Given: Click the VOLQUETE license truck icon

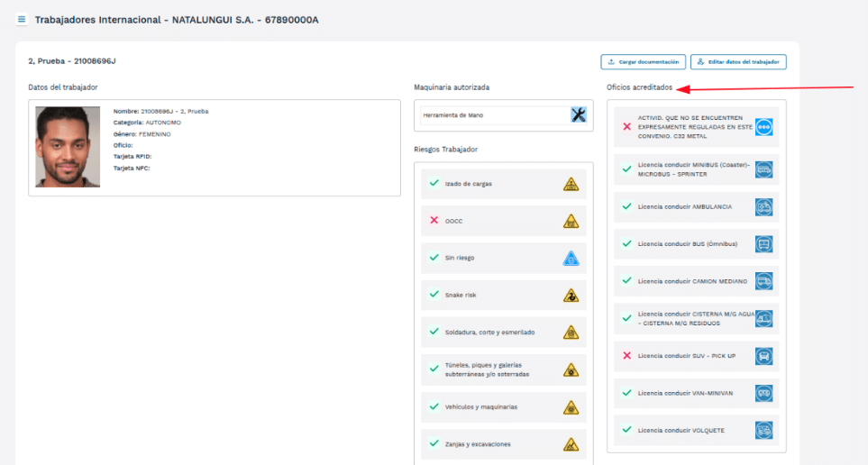Looking at the screenshot, I should pyautogui.click(x=763, y=430).
